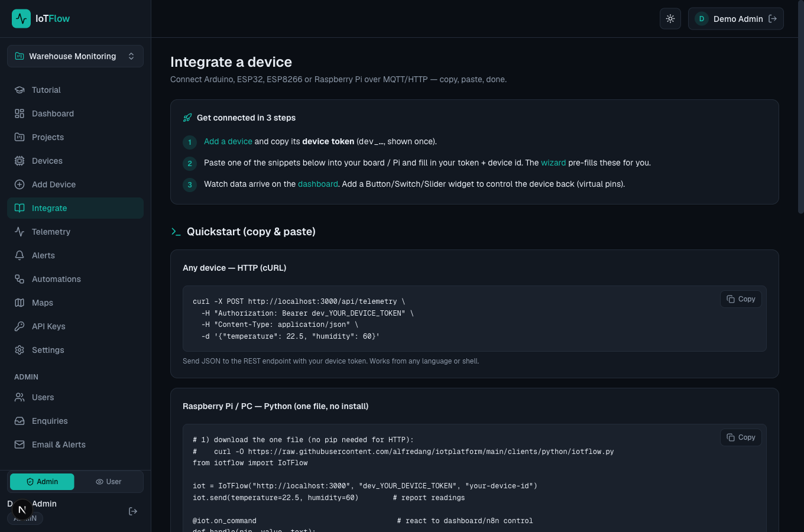Click the Integrate book icon
Image resolution: width=804 pixels, height=532 pixels.
[x=20, y=208]
